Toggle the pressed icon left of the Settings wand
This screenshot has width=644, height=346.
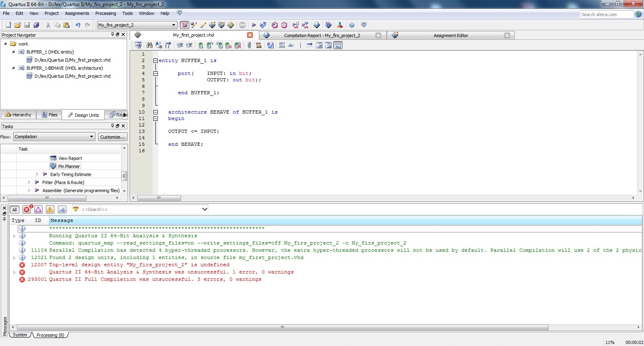[184, 25]
